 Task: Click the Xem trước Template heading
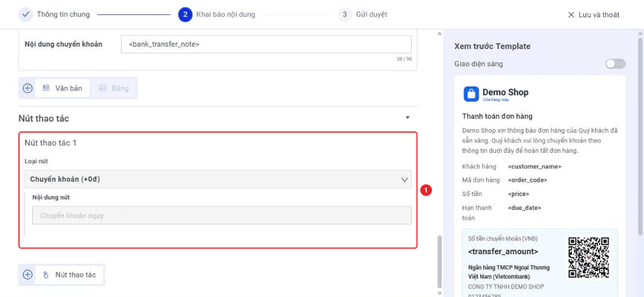click(492, 46)
